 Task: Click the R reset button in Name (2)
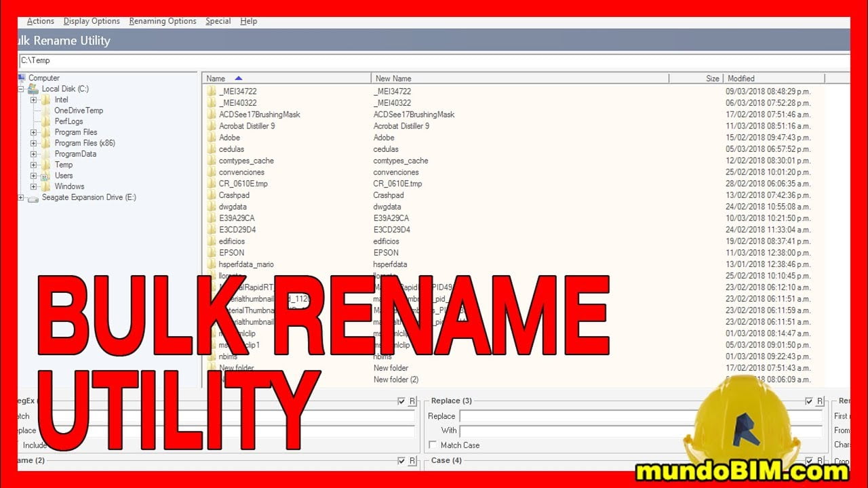412,461
